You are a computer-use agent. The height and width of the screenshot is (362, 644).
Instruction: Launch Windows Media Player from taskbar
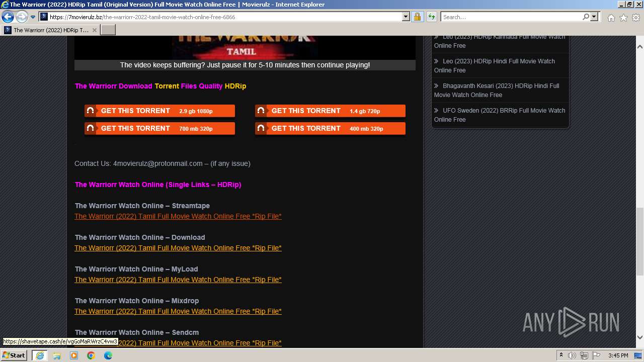(74, 355)
